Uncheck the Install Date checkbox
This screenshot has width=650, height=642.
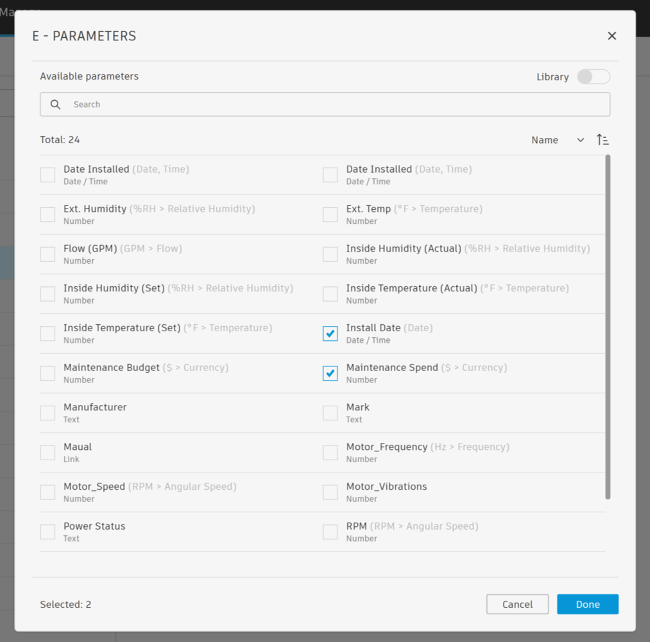click(330, 334)
